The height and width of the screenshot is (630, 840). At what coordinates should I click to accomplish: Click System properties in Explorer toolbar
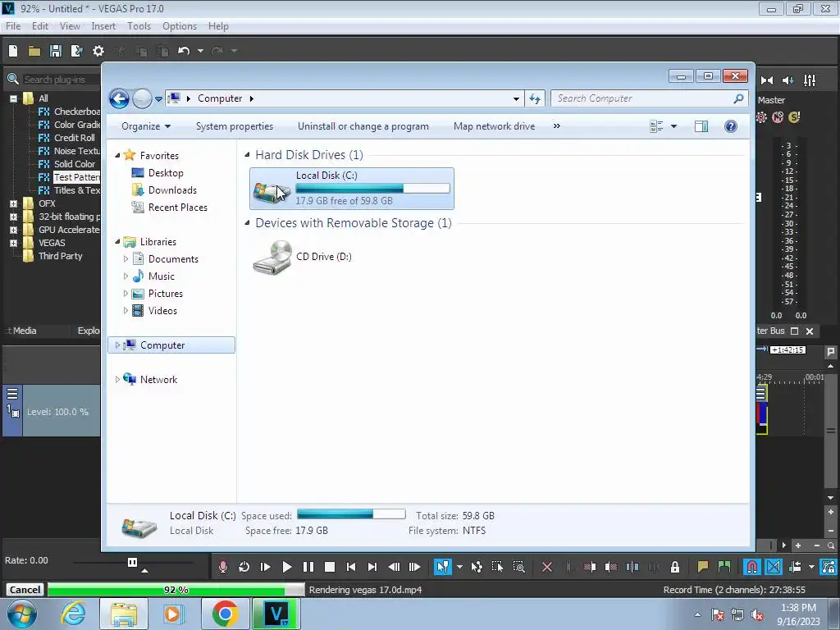pyautogui.click(x=235, y=126)
